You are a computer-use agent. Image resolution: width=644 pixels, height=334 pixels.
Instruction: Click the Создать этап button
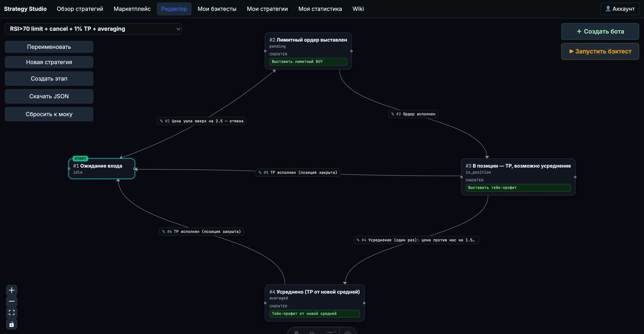tap(49, 79)
